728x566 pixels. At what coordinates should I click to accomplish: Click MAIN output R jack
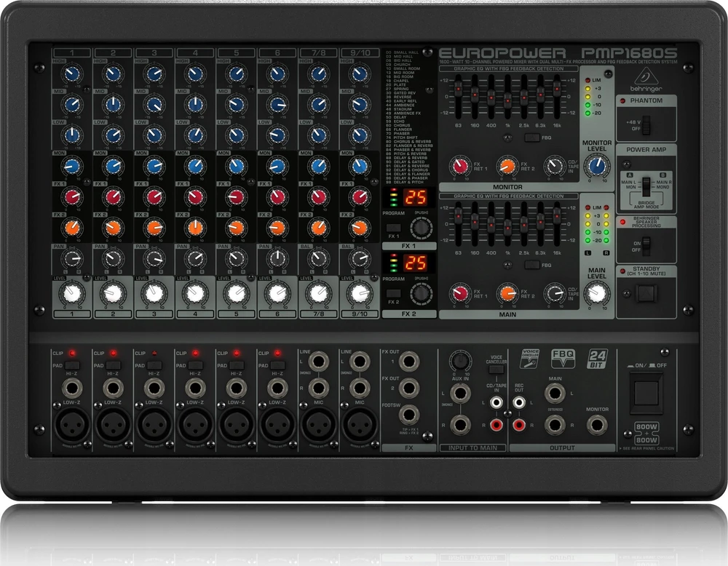coord(555,425)
